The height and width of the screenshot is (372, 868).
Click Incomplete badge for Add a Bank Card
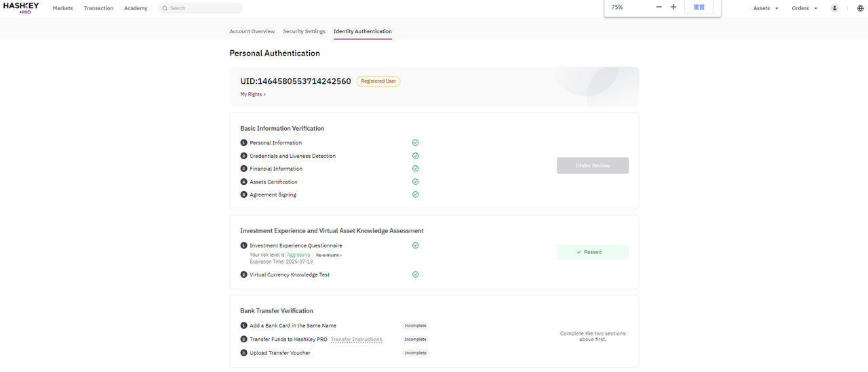(416, 326)
